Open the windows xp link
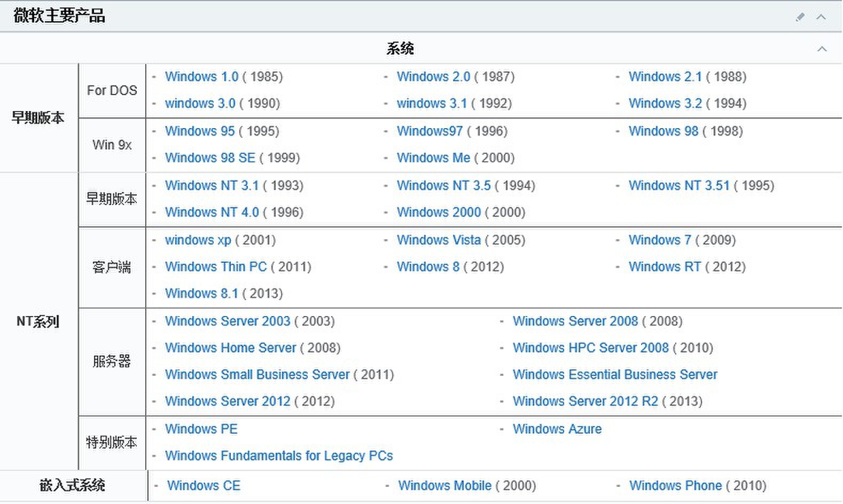Screen dimensions: 843x504 [x=198, y=240]
